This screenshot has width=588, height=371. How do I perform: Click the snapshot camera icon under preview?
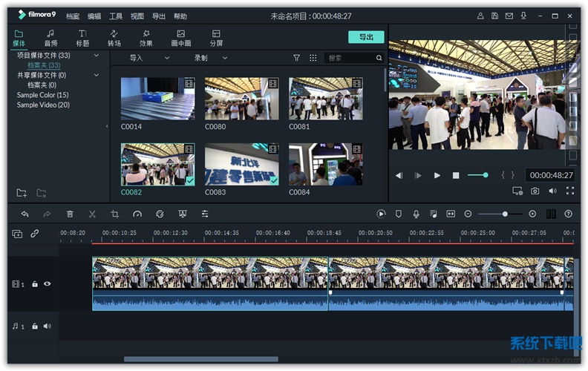point(535,191)
